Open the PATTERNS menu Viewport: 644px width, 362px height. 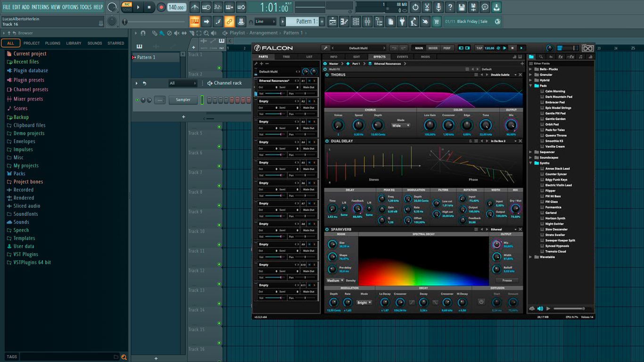pos(40,7)
